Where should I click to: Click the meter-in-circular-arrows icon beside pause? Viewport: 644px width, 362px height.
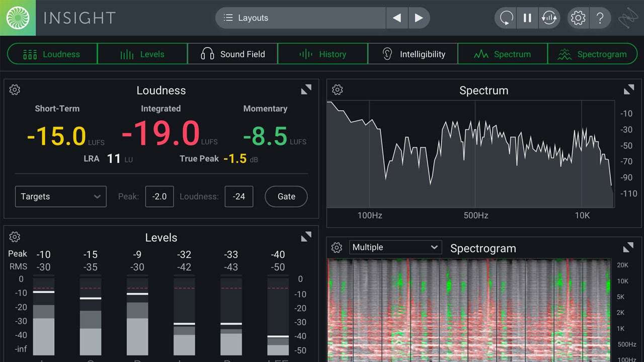click(x=549, y=18)
